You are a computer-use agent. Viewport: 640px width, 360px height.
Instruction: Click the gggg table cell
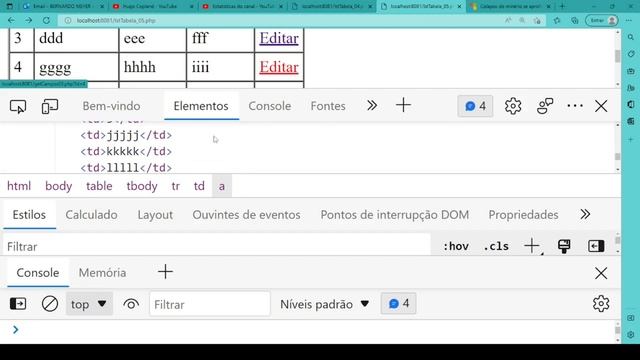(77, 67)
